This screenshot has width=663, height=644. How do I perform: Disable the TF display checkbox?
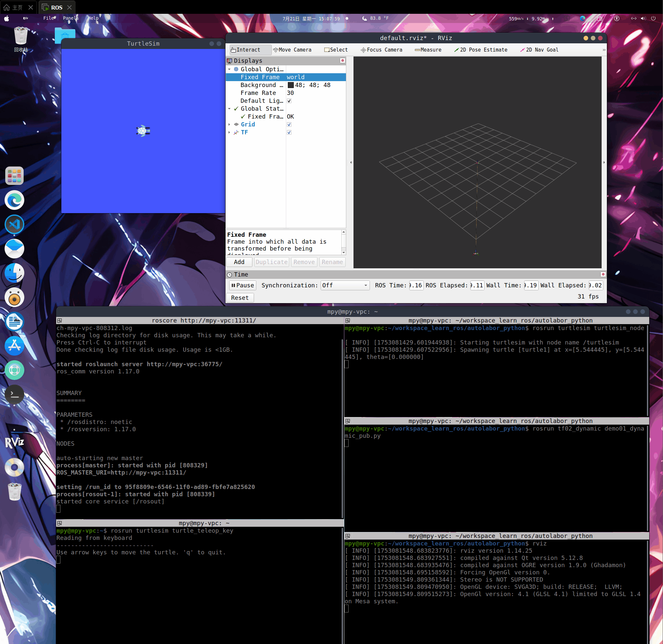point(289,132)
